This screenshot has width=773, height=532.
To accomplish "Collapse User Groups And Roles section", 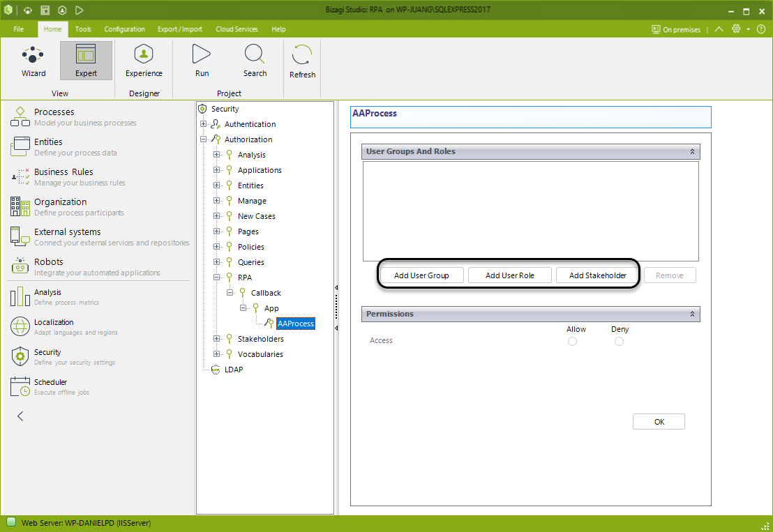I will pyautogui.click(x=692, y=152).
